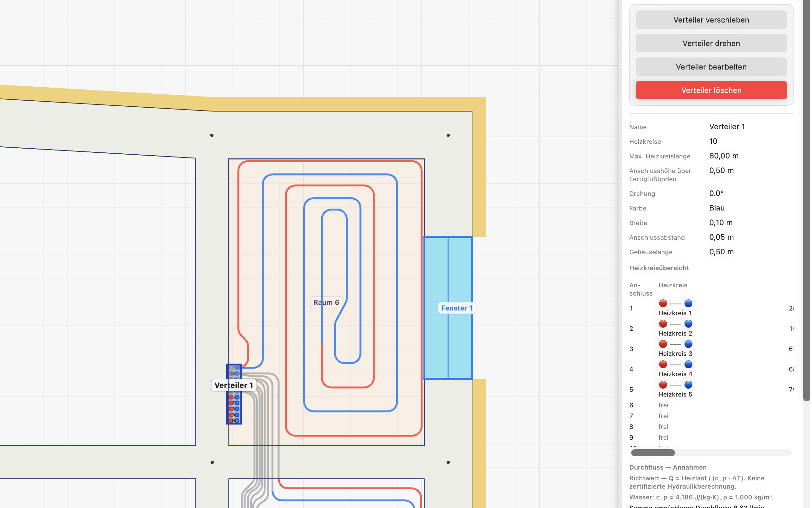The image size is (812, 508).
Task: Click the blue return dot of Heizkreis 2
Action: point(688,324)
